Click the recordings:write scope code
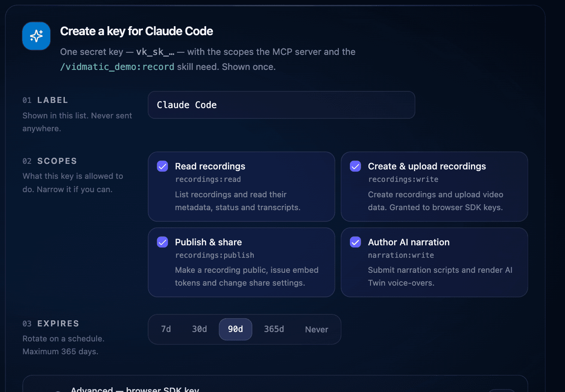Screen dimensions: 565x392 [403, 179]
